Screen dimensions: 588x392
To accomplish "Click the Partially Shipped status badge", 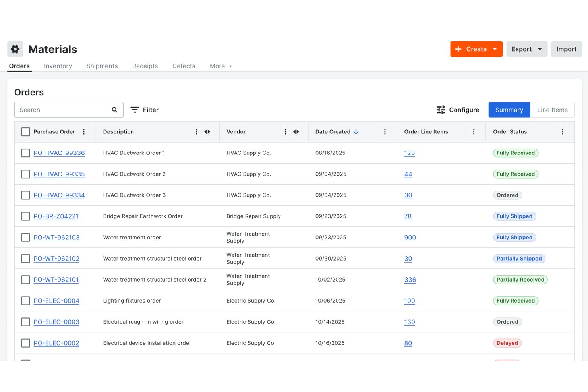I will coord(519,259).
